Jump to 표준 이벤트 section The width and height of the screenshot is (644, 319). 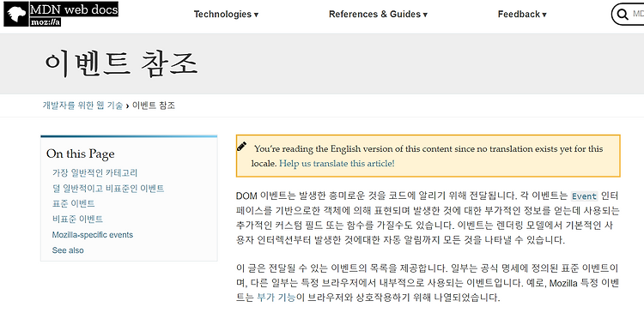74,203
